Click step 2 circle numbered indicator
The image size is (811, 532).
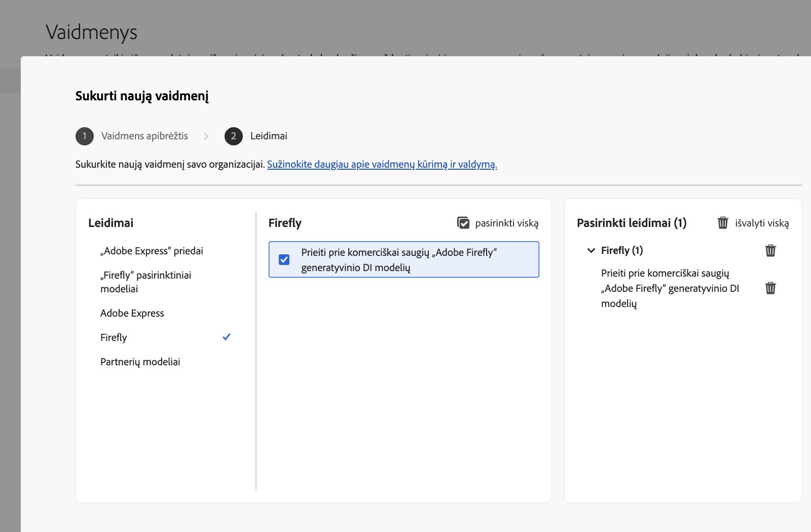(x=233, y=136)
